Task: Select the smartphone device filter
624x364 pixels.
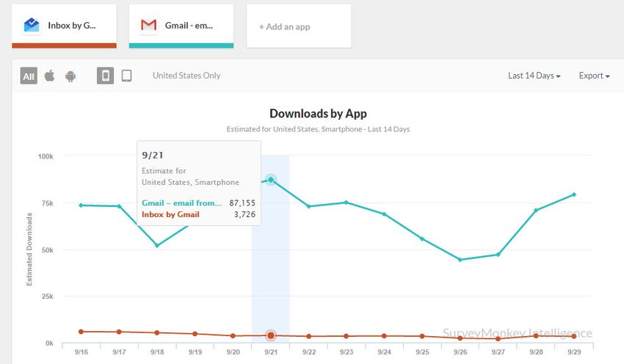Action: 105,76
